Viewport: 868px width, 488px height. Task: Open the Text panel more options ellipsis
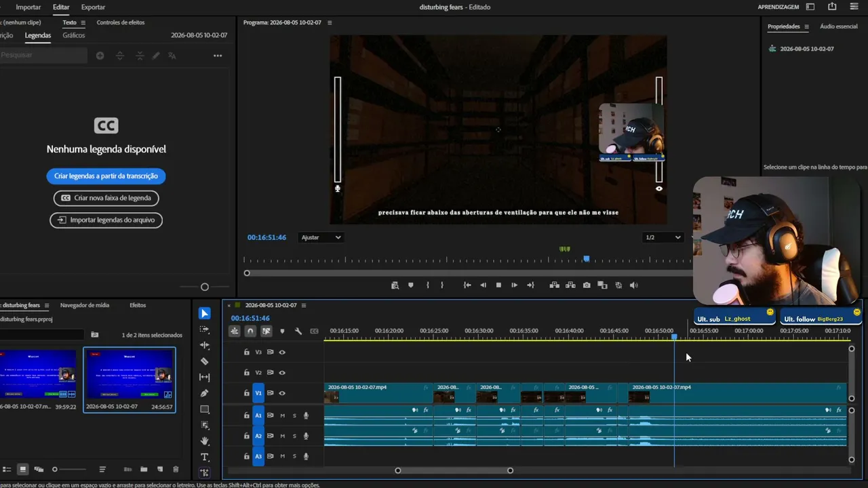(x=218, y=56)
